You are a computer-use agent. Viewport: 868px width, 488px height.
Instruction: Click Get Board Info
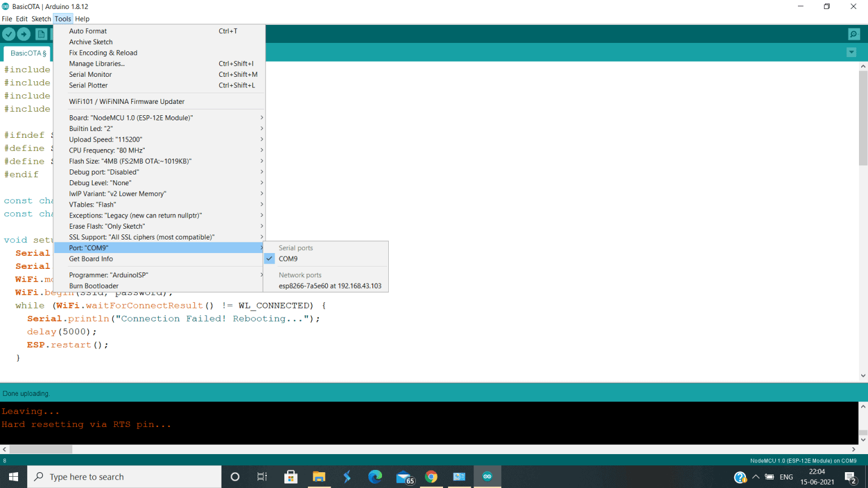pos(159,259)
